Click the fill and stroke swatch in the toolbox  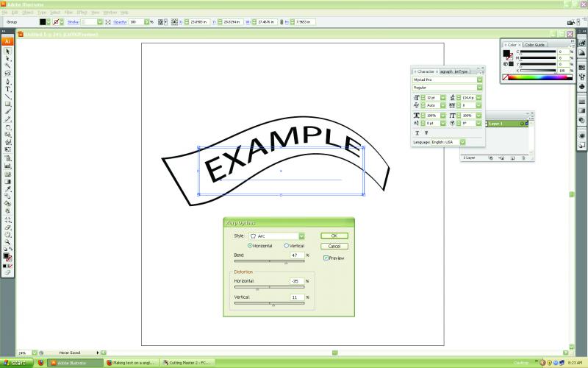coord(7,257)
